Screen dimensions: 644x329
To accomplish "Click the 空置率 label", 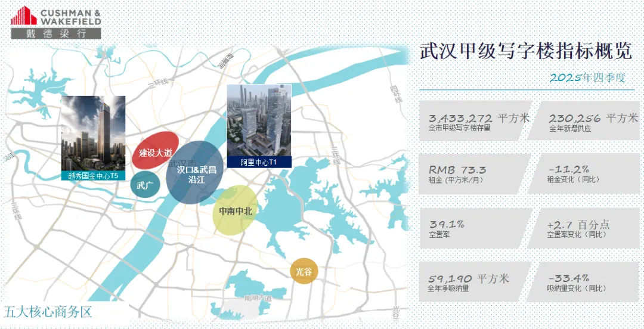I will [440, 234].
